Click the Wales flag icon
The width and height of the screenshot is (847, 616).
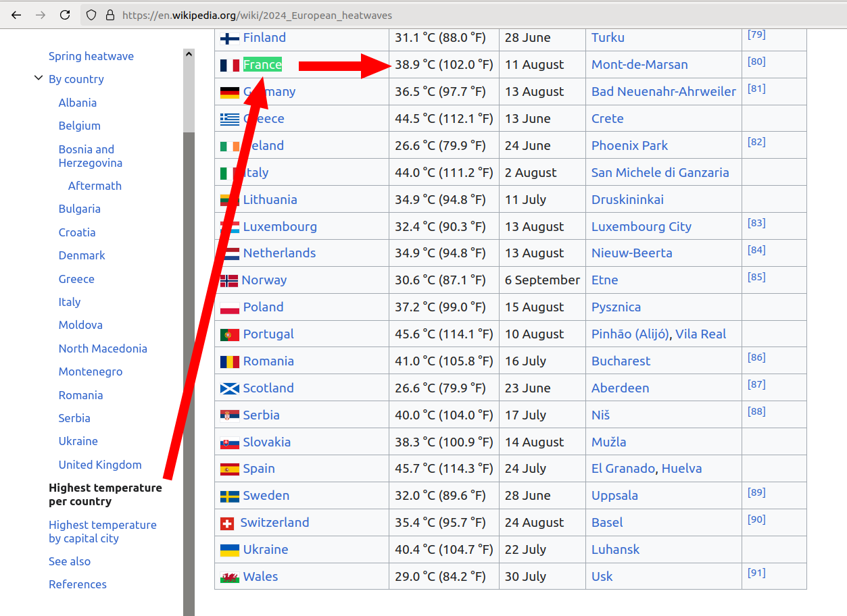230,577
